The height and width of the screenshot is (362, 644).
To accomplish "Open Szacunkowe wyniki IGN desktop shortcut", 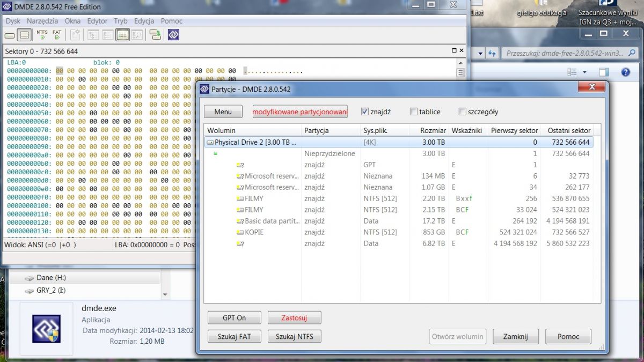I will pos(608,12).
